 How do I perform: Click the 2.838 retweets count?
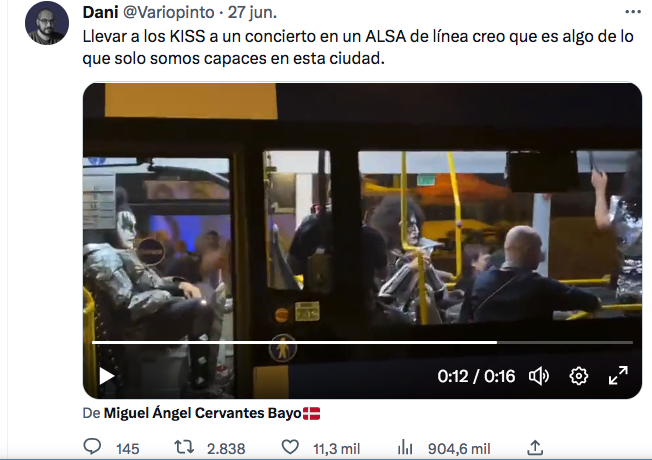[x=226, y=449]
